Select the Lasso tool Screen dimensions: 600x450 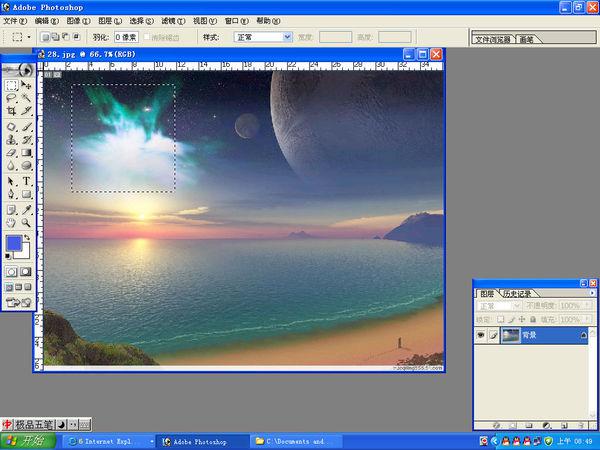coord(11,98)
